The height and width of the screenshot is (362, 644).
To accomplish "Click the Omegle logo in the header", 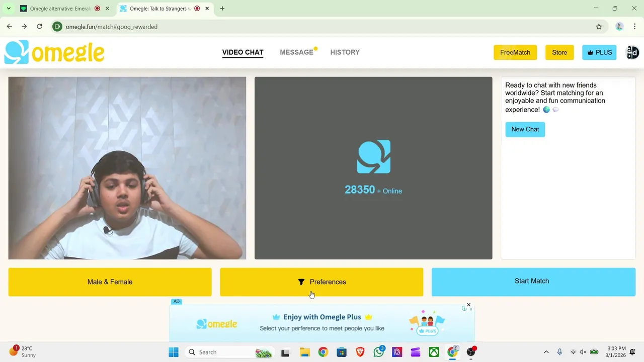I will (x=54, y=52).
